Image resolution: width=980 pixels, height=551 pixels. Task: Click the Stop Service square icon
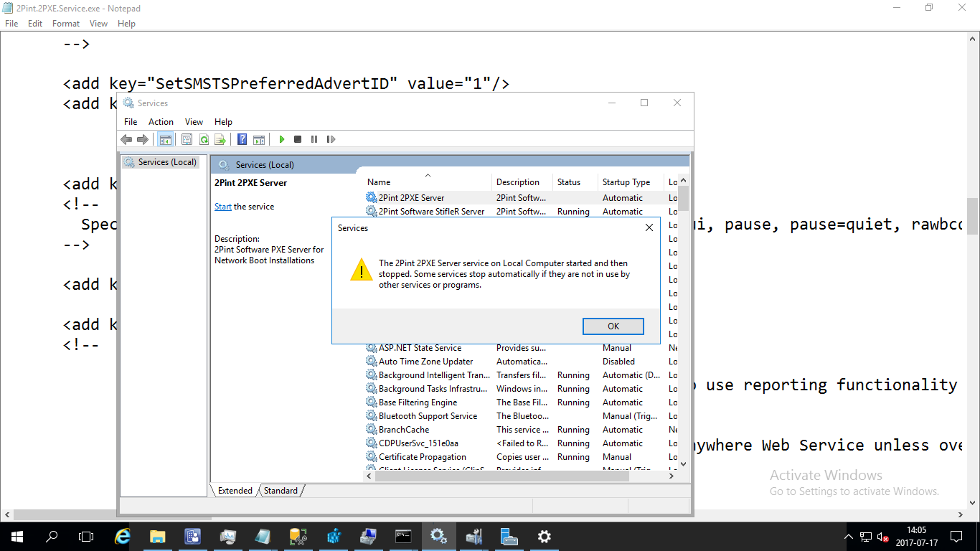(x=298, y=139)
